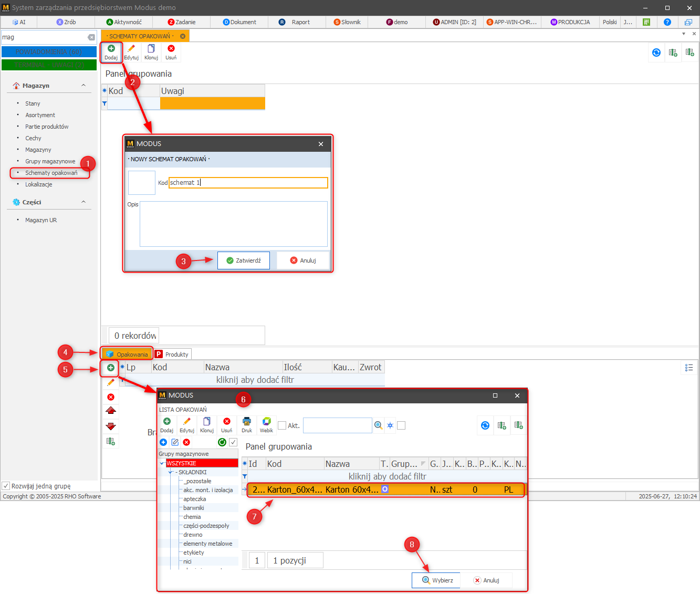Delete warehouse group with small red X
Image resolution: width=700 pixels, height=594 pixels.
coord(186,442)
